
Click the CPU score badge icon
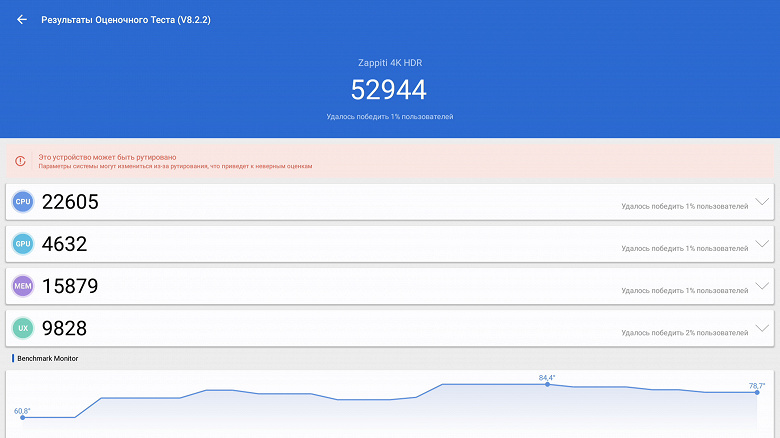[23, 202]
